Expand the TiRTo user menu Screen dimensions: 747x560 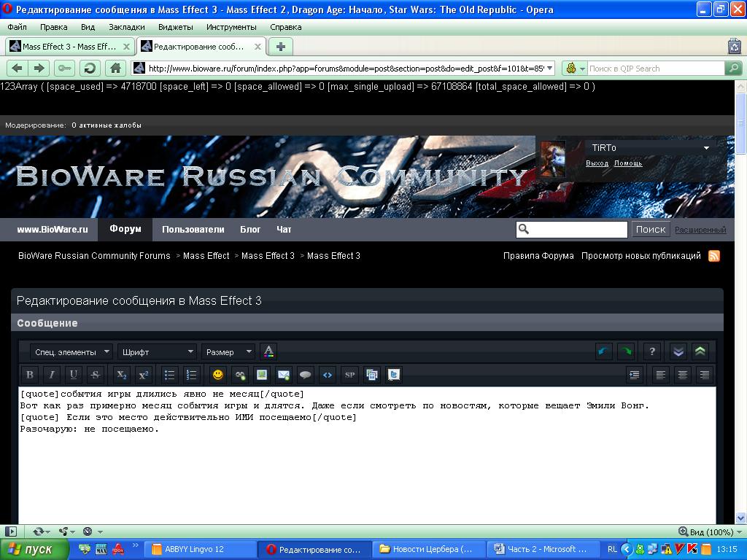point(706,147)
